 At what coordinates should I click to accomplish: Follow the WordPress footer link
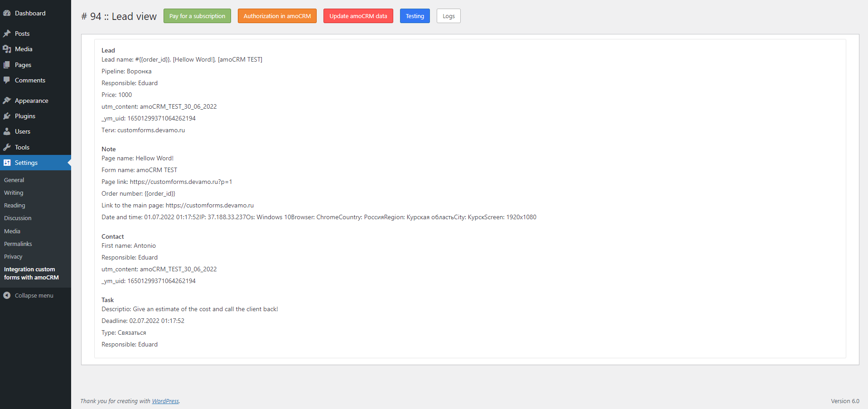[165, 401]
